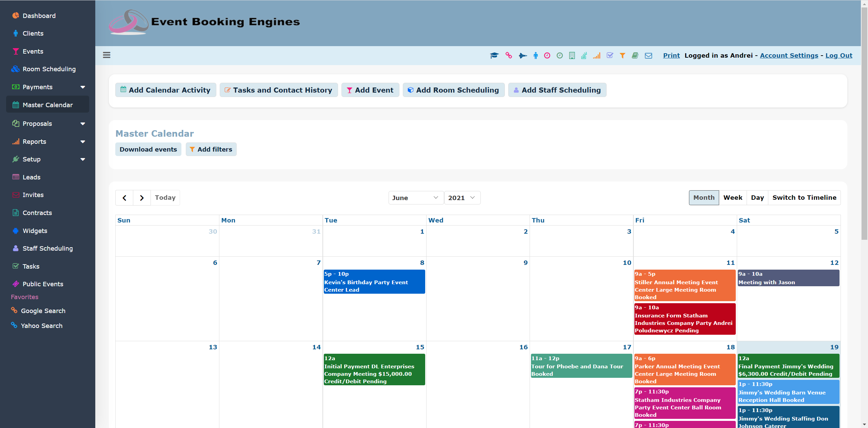Go to next month arrow

[x=142, y=198]
